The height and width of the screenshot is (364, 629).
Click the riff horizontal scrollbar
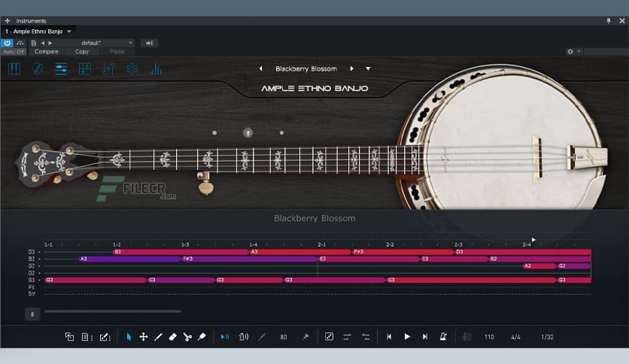pyautogui.click(x=113, y=311)
